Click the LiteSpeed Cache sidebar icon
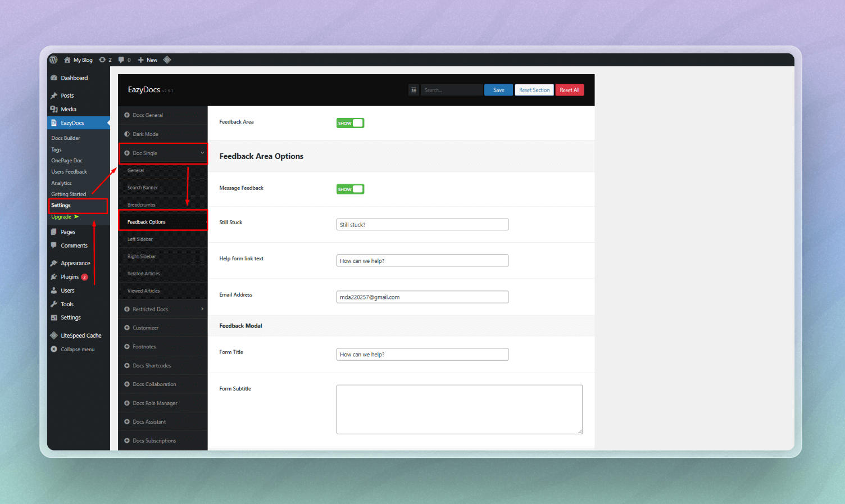 click(x=54, y=335)
